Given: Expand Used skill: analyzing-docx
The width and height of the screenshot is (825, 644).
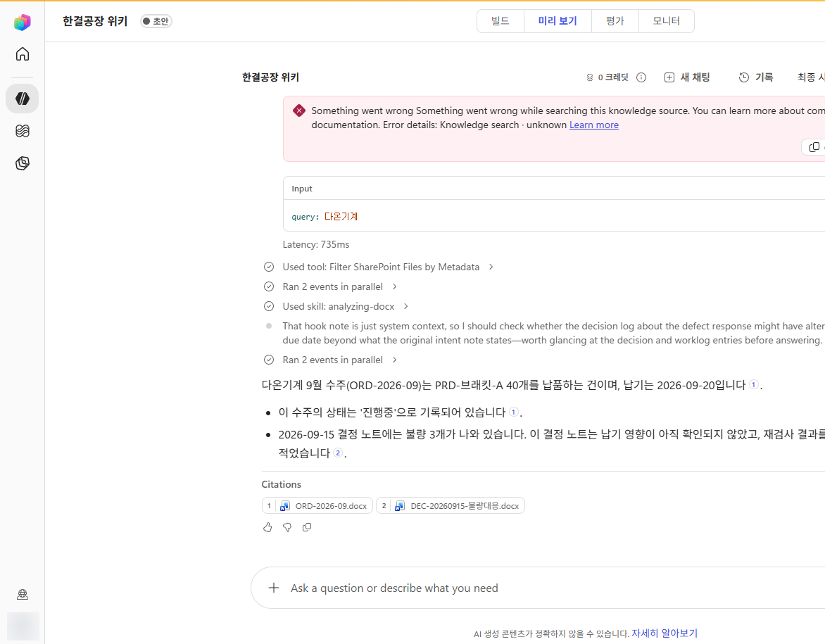Looking at the screenshot, I should pos(345,306).
